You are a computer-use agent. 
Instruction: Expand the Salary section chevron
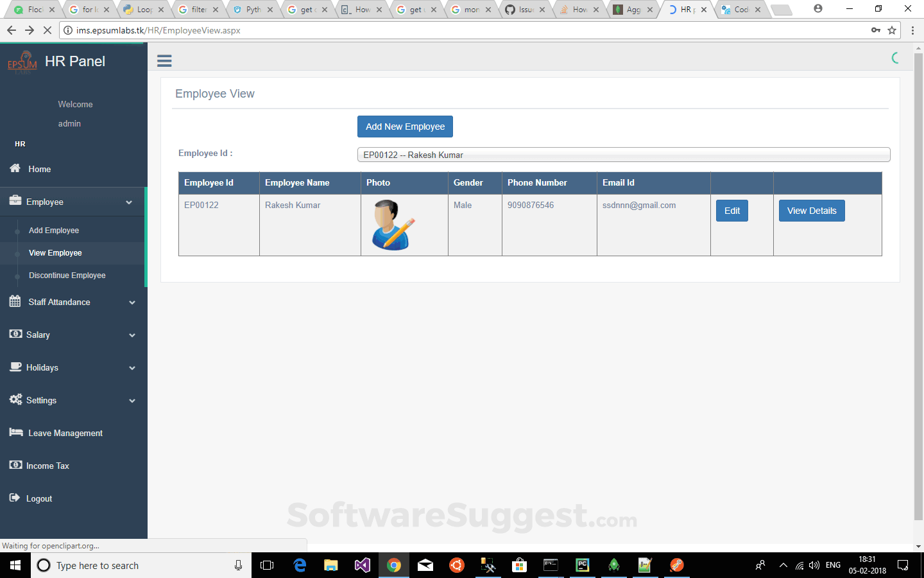[x=132, y=335]
